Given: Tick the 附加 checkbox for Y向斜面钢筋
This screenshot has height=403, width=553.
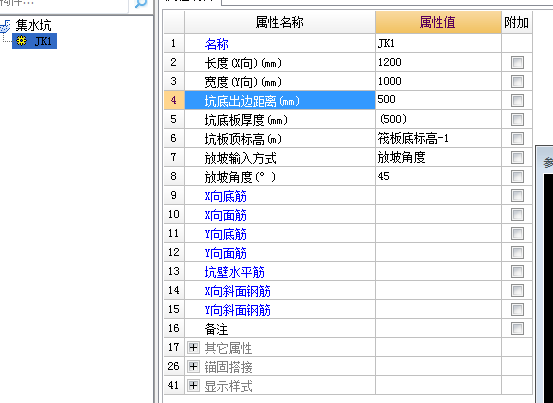Looking at the screenshot, I should coord(517,310).
